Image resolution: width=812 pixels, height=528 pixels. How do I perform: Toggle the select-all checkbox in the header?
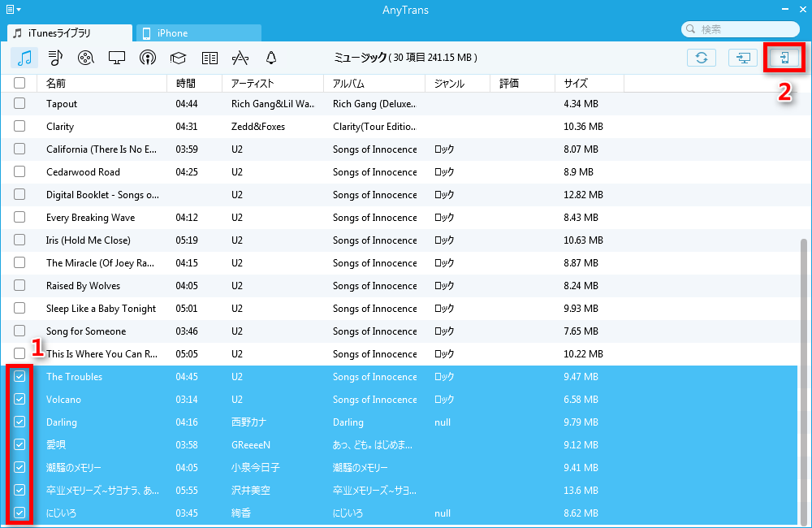[x=19, y=83]
